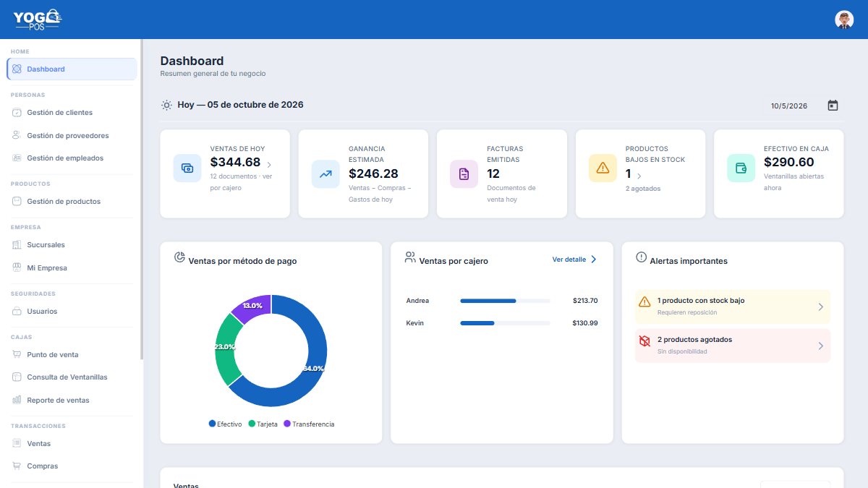Image resolution: width=868 pixels, height=488 pixels.
Task: Open Punto de venta
Action: tap(72, 355)
